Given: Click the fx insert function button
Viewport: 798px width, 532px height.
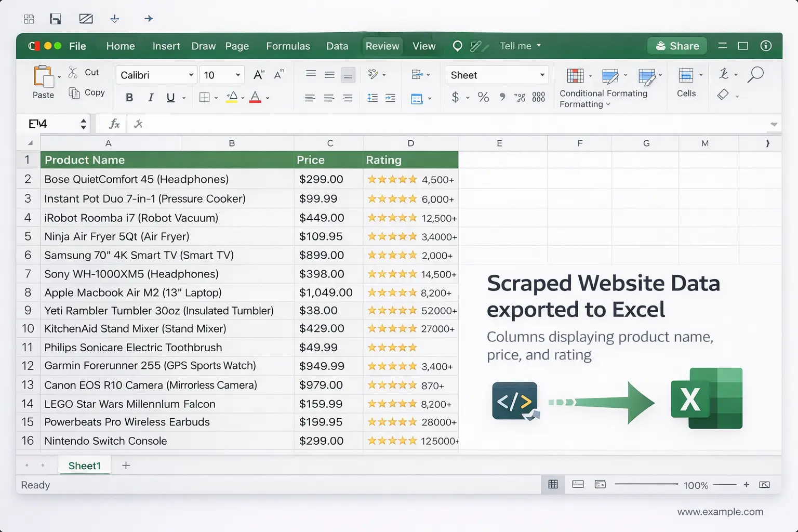Looking at the screenshot, I should coord(114,124).
